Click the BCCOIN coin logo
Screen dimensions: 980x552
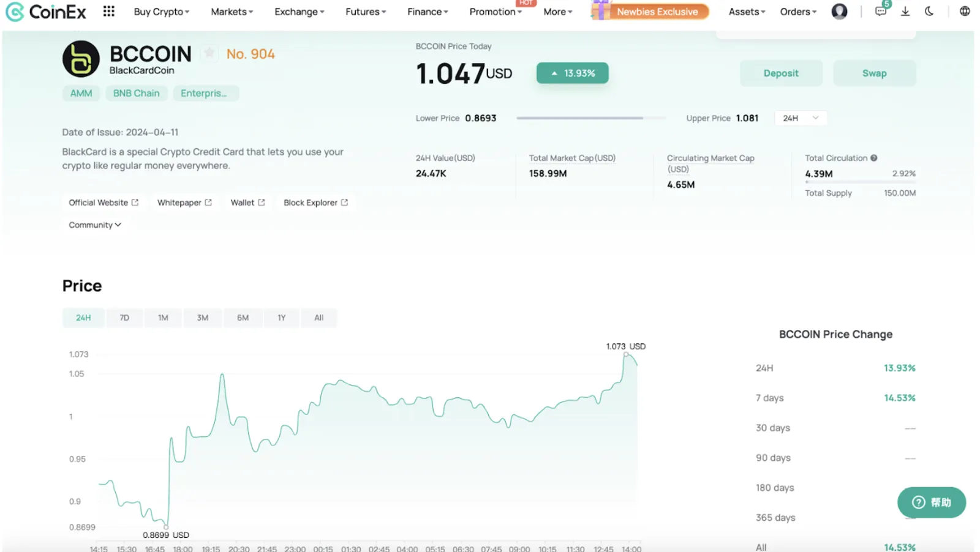coord(81,59)
